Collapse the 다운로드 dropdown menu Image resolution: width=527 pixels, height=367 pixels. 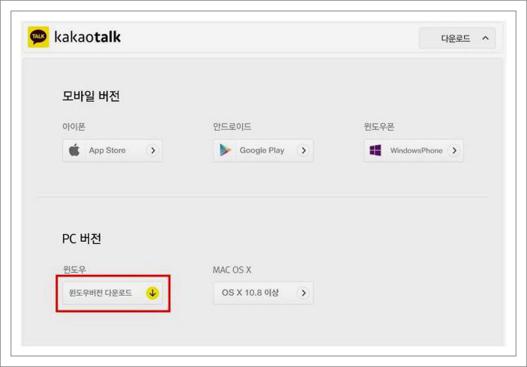(457, 38)
